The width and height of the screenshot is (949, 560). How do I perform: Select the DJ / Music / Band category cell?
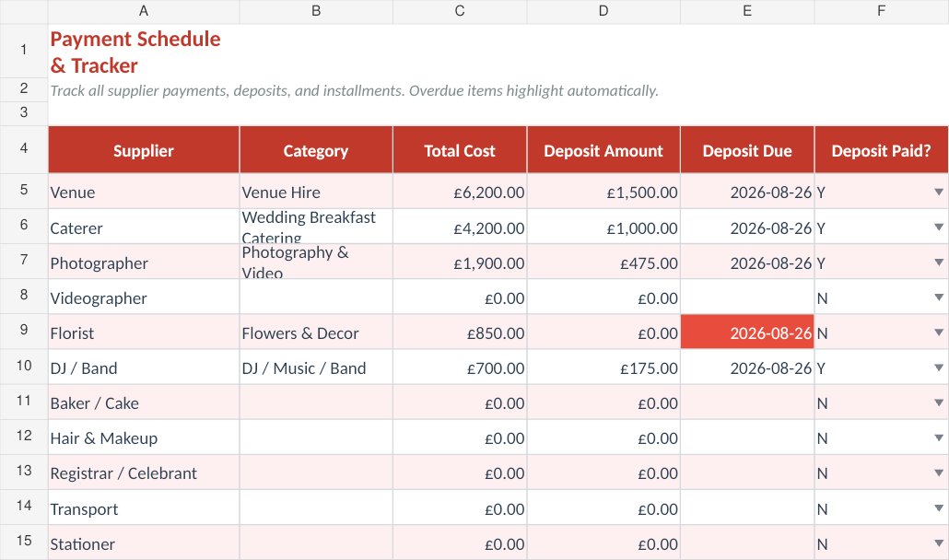(316, 367)
